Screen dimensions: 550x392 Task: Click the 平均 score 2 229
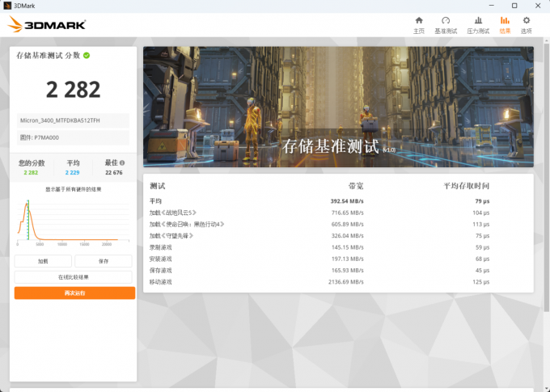click(x=72, y=172)
